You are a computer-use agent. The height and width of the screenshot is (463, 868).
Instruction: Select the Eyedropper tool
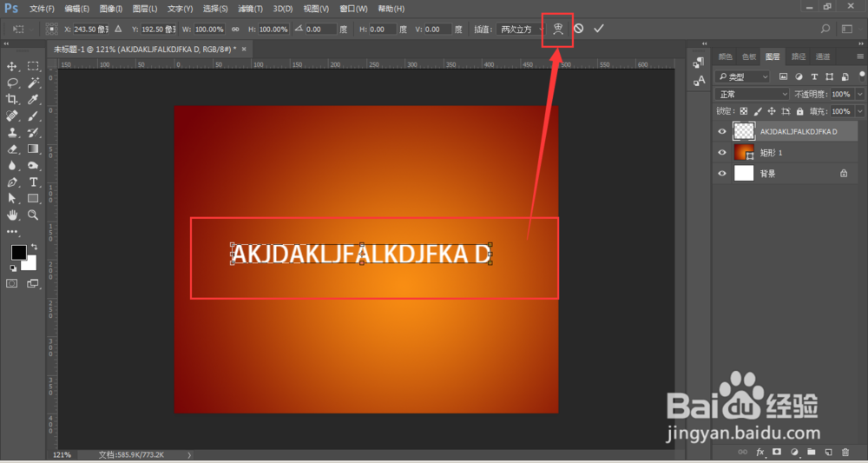coord(33,99)
